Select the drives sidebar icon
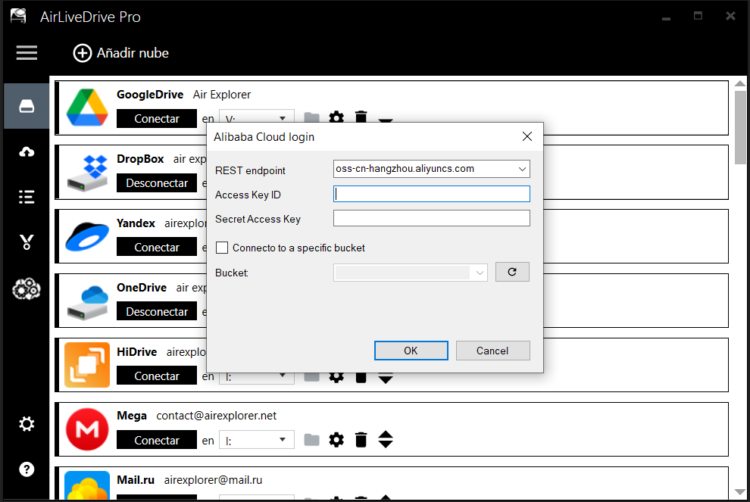 click(x=26, y=106)
